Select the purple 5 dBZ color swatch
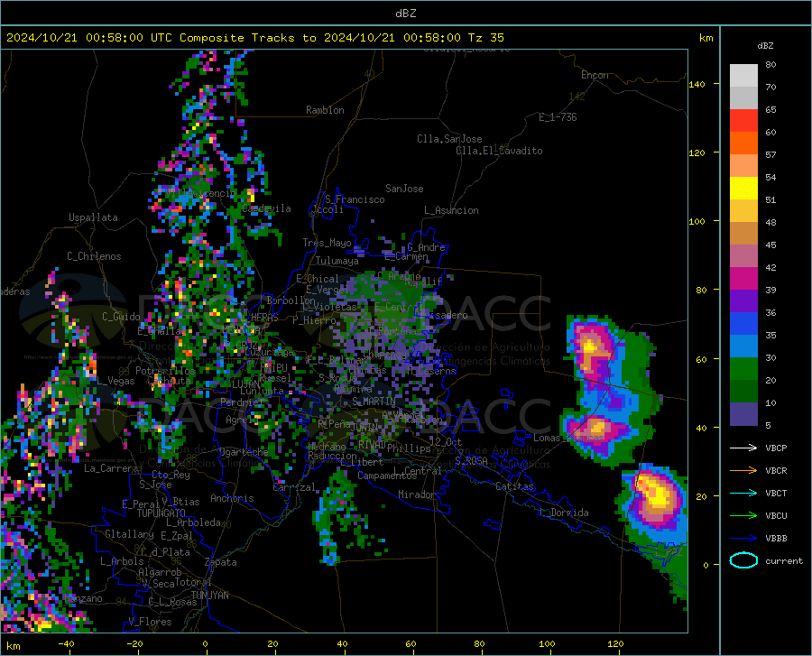Viewport: 812px width, 656px height. 743,414
